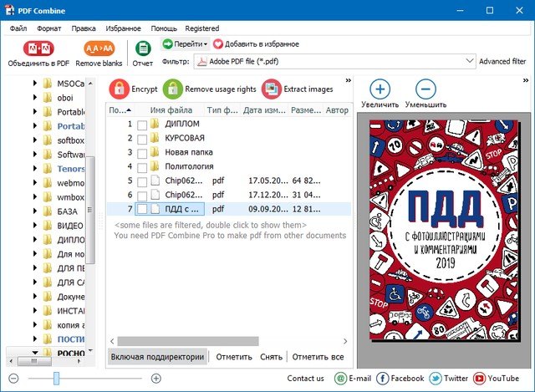Check the box for ДИПЛОМ folder
This screenshot has width=535, height=392.
[142, 125]
